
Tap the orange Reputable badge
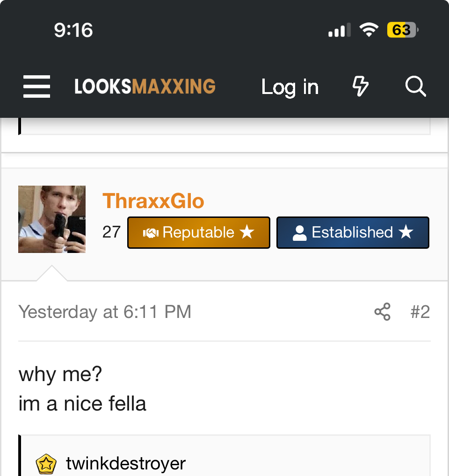(199, 232)
